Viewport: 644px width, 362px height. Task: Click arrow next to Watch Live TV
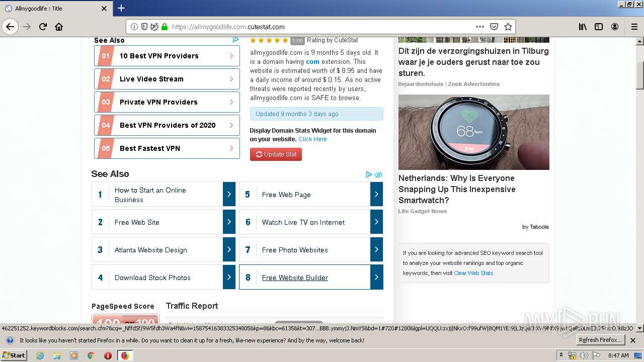click(376, 222)
